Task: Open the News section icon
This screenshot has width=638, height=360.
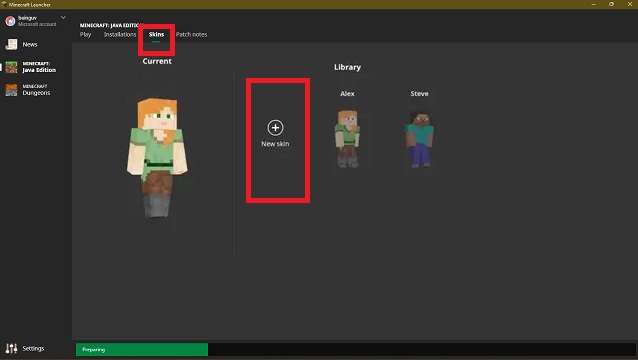Action: point(11,44)
